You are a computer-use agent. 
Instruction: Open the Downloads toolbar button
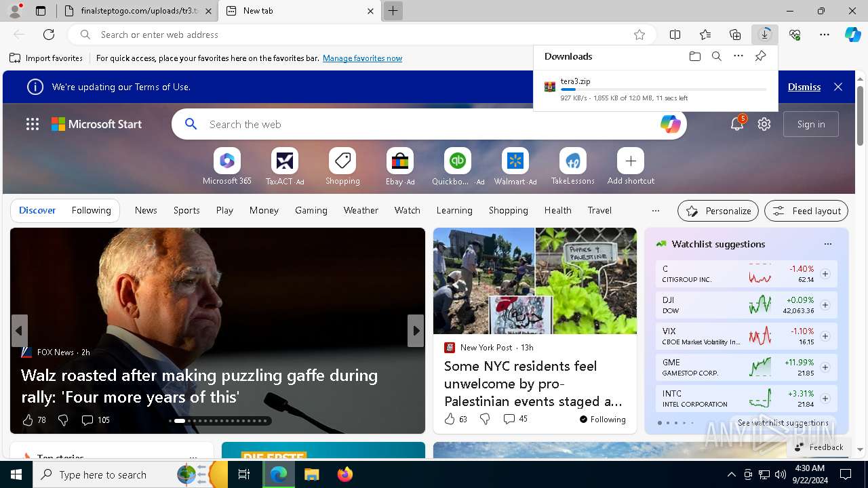click(765, 35)
